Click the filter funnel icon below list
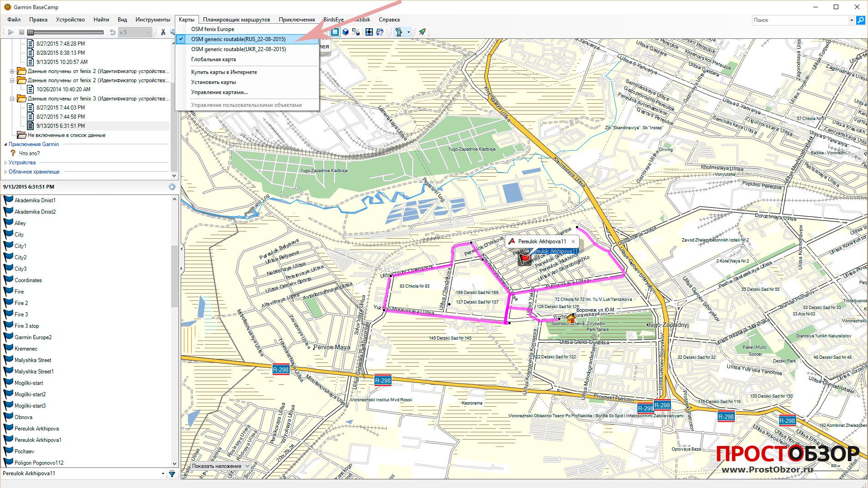This screenshot has height=488, width=868. 172,474
